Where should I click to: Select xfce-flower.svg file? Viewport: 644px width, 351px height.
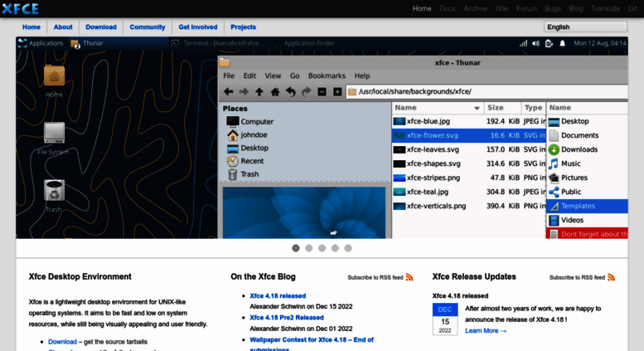click(468, 135)
